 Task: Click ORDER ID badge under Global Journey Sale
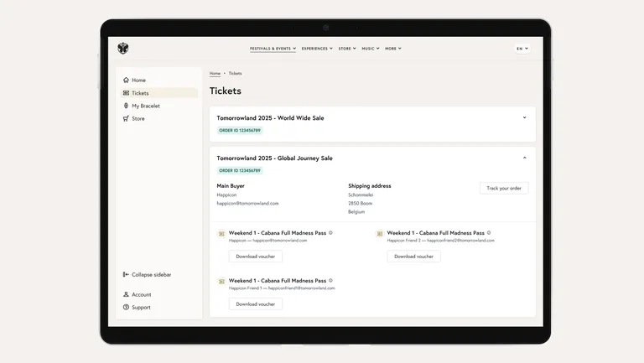(x=240, y=170)
